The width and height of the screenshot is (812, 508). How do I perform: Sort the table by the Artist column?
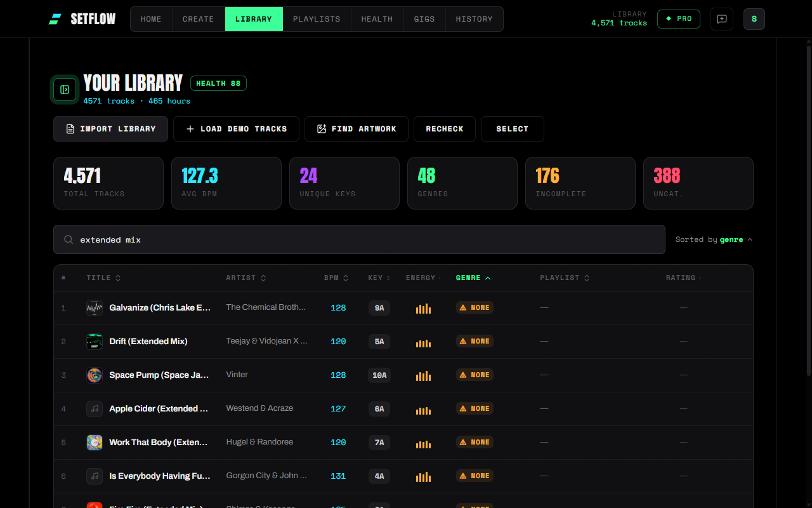tap(246, 278)
